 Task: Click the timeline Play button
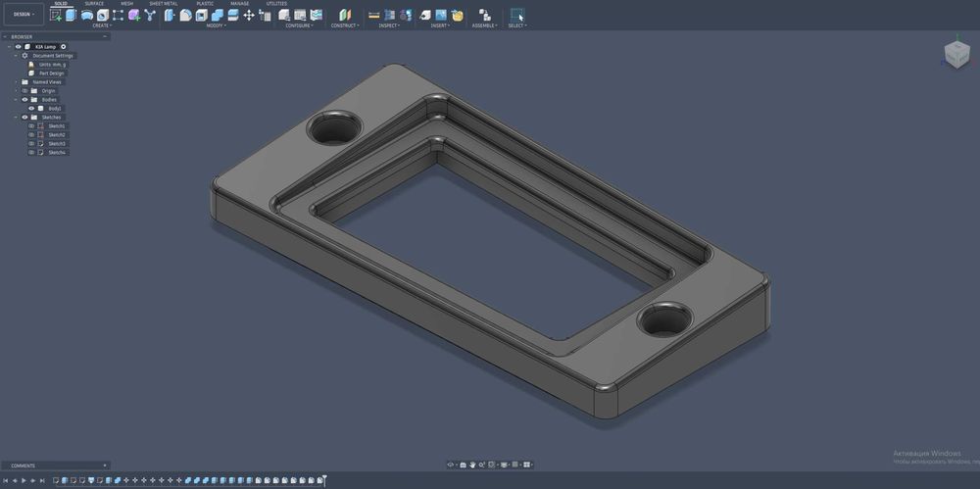(x=24, y=480)
